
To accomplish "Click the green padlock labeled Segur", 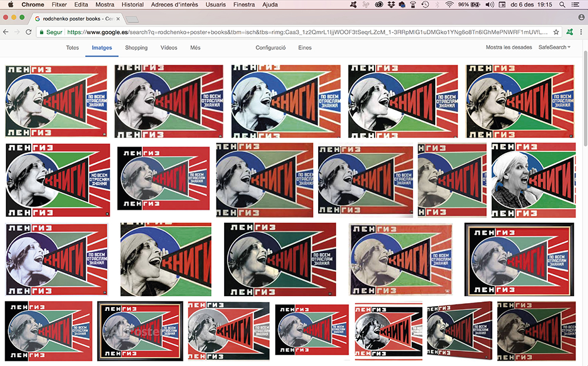I will tap(51, 32).
